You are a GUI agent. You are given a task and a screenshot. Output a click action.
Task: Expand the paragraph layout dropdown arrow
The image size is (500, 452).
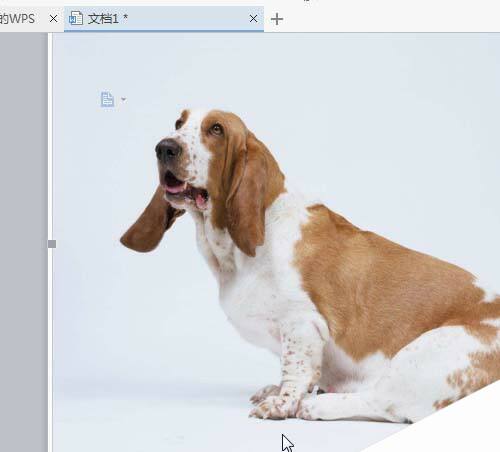click(x=124, y=99)
